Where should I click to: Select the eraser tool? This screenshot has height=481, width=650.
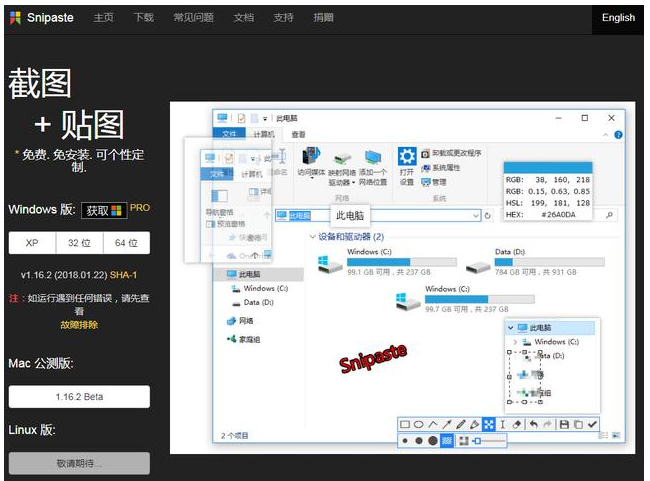pyautogui.click(x=517, y=424)
